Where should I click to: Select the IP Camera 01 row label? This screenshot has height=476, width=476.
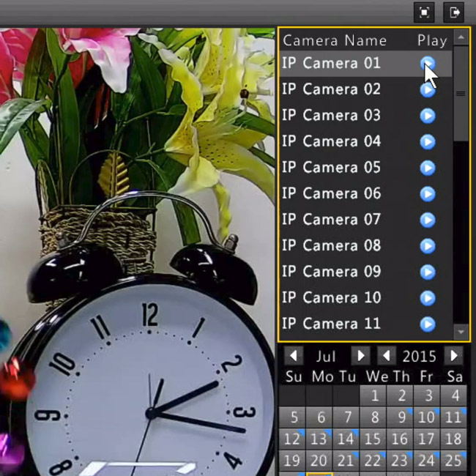331,63
